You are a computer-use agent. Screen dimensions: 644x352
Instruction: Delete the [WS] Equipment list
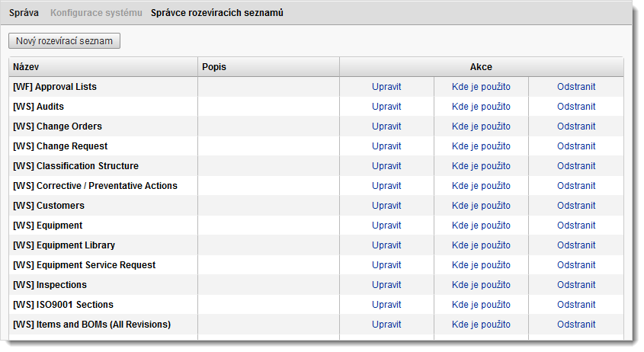576,226
